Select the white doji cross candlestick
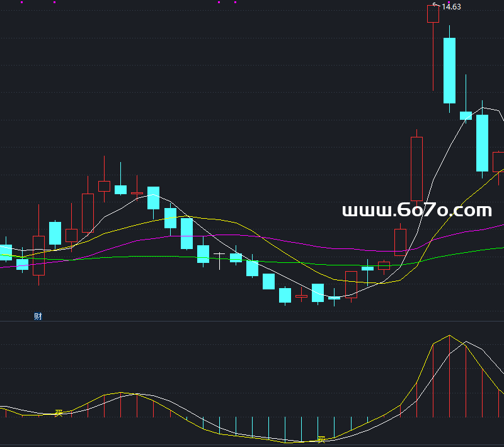The height and width of the screenshot is (447, 504). pos(219,261)
